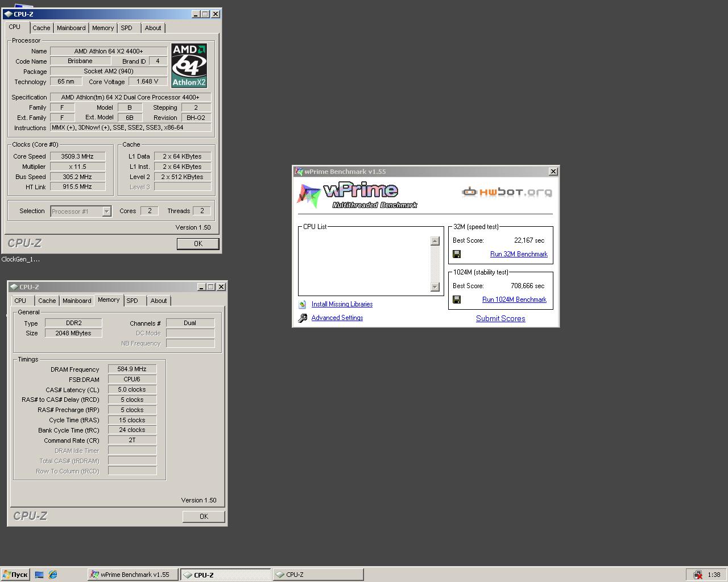
Task: Run the 1024M Benchmark
Action: coord(514,300)
